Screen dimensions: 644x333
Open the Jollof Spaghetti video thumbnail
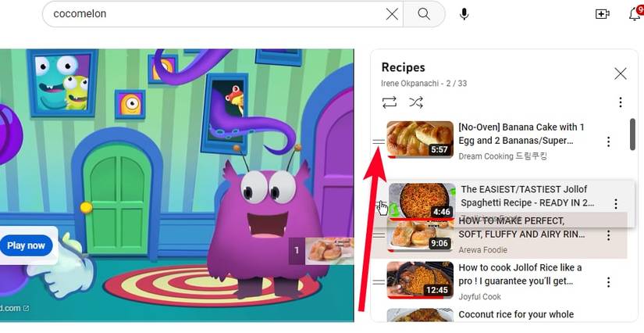[x=422, y=202]
